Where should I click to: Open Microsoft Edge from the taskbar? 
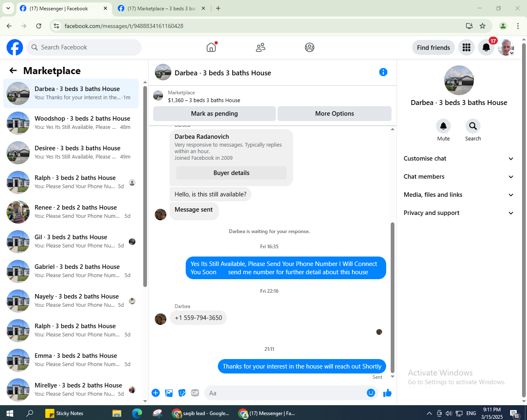[137, 413]
